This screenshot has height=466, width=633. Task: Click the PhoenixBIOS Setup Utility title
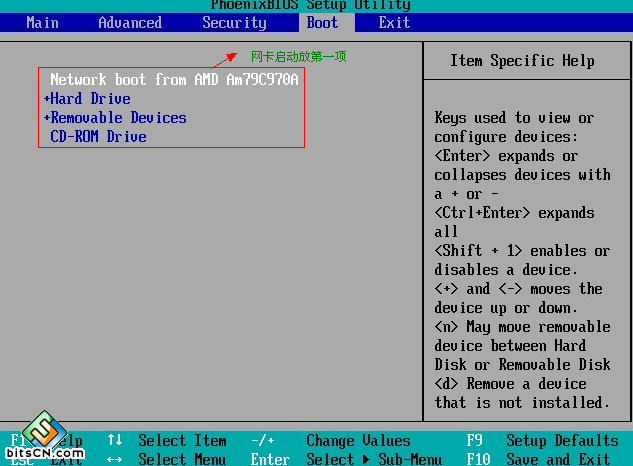coord(310,5)
